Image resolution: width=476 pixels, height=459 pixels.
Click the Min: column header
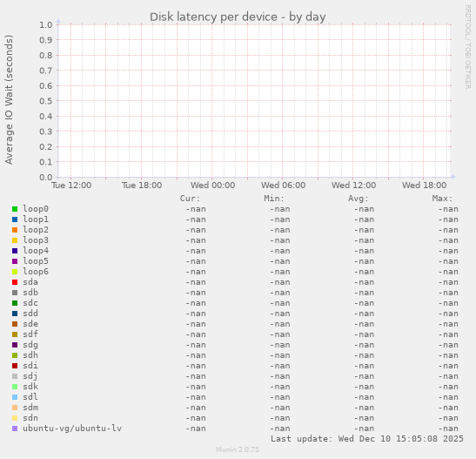tap(274, 199)
